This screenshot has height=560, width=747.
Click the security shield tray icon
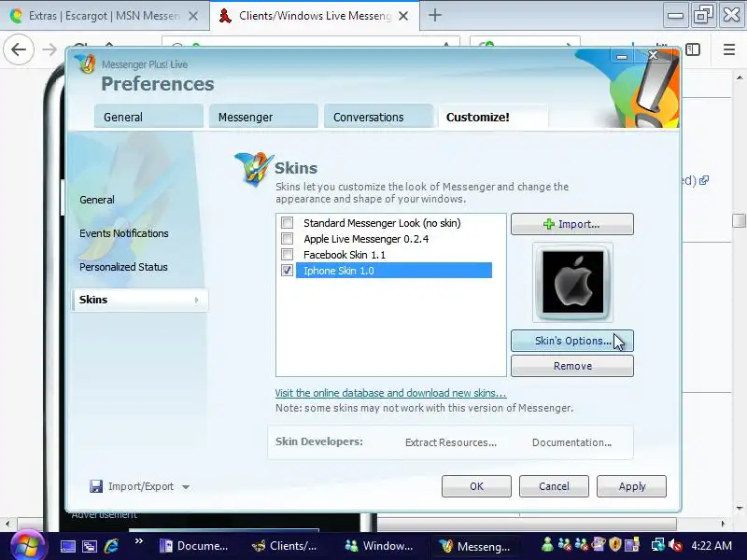[x=615, y=544]
